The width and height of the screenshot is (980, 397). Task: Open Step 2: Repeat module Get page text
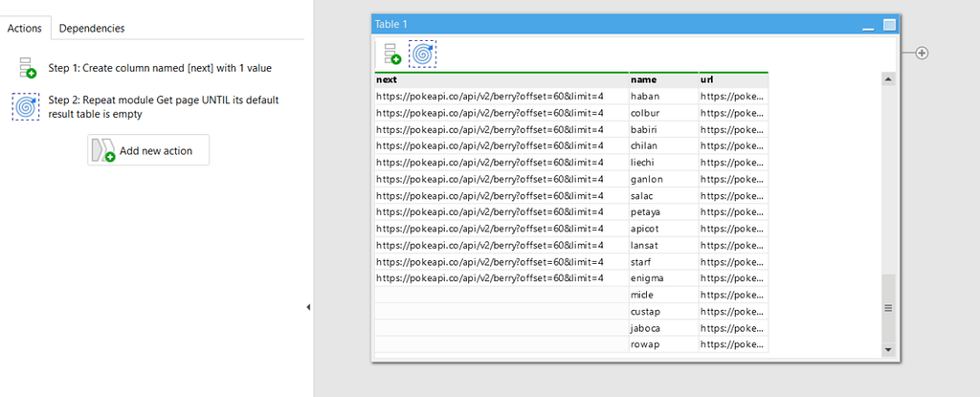coord(164,107)
